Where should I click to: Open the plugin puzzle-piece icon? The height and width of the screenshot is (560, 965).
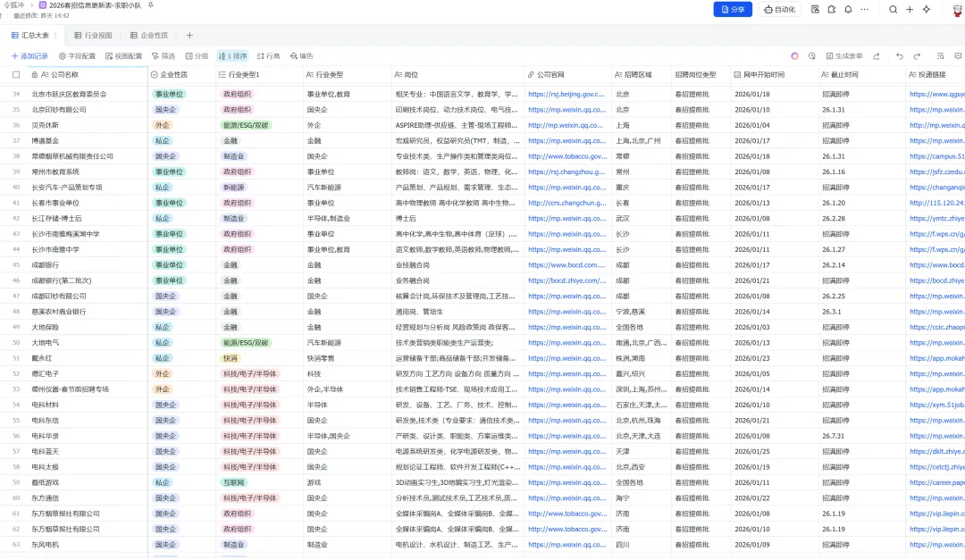tap(832, 9)
